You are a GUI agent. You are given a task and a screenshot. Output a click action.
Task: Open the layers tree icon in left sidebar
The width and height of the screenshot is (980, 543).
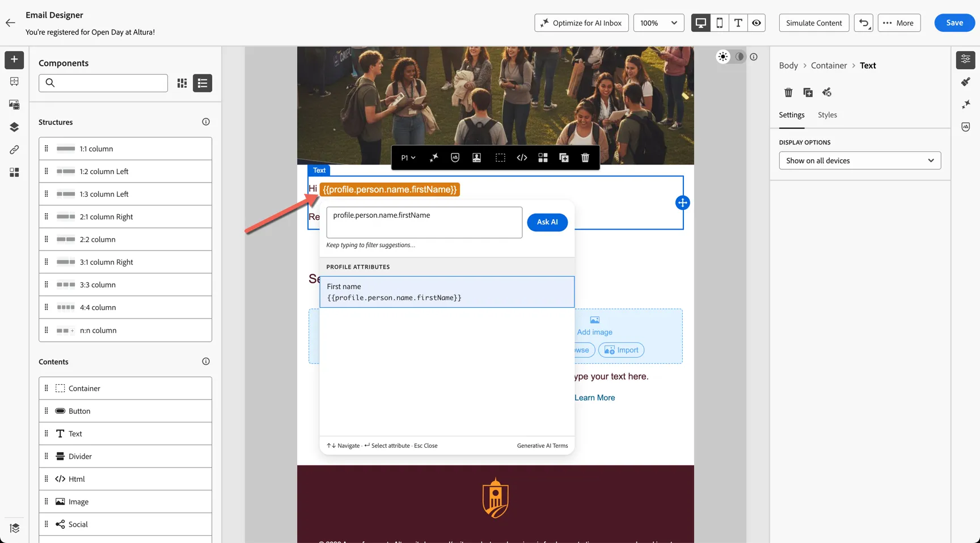[14, 528]
